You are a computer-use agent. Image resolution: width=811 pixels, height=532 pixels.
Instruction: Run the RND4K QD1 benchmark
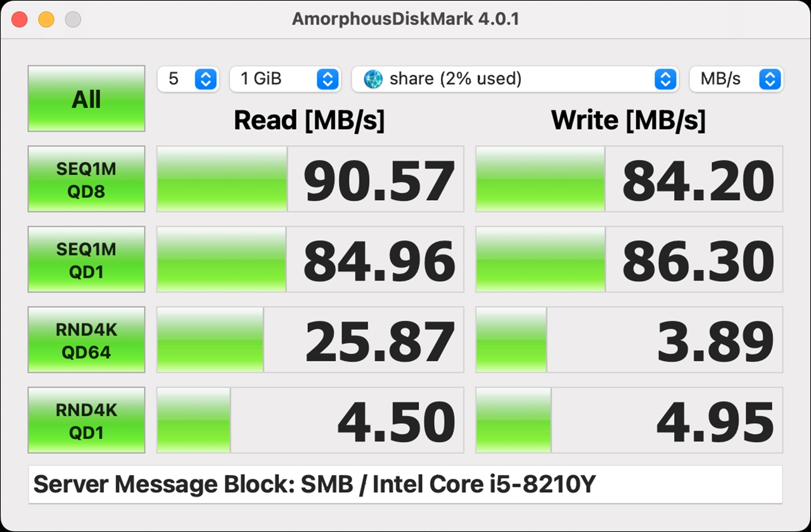[86, 421]
